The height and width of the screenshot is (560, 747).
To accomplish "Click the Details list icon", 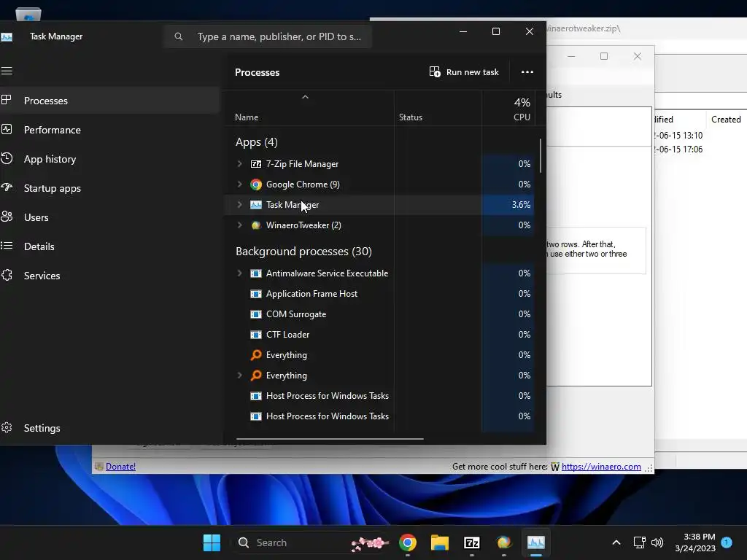I will tap(6, 246).
